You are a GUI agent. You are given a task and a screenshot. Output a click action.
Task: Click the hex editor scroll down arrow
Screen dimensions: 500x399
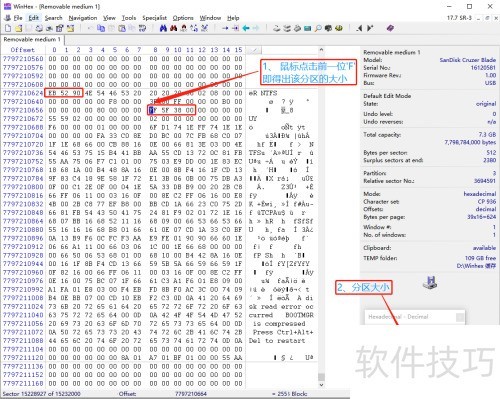point(321,385)
